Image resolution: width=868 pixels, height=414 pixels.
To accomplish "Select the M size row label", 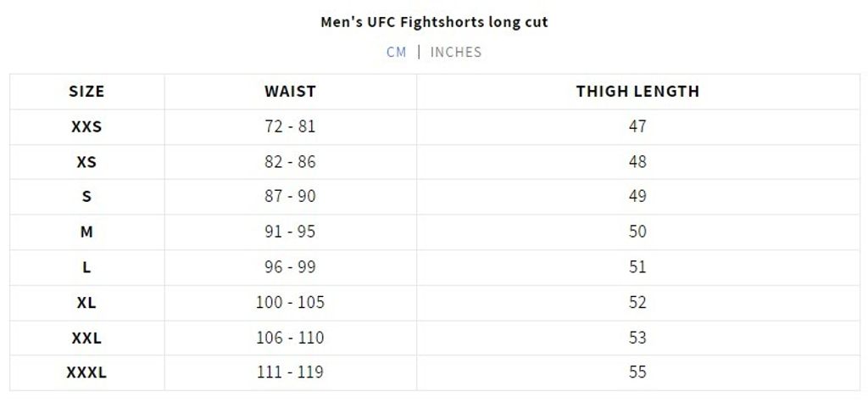I will 86,232.
